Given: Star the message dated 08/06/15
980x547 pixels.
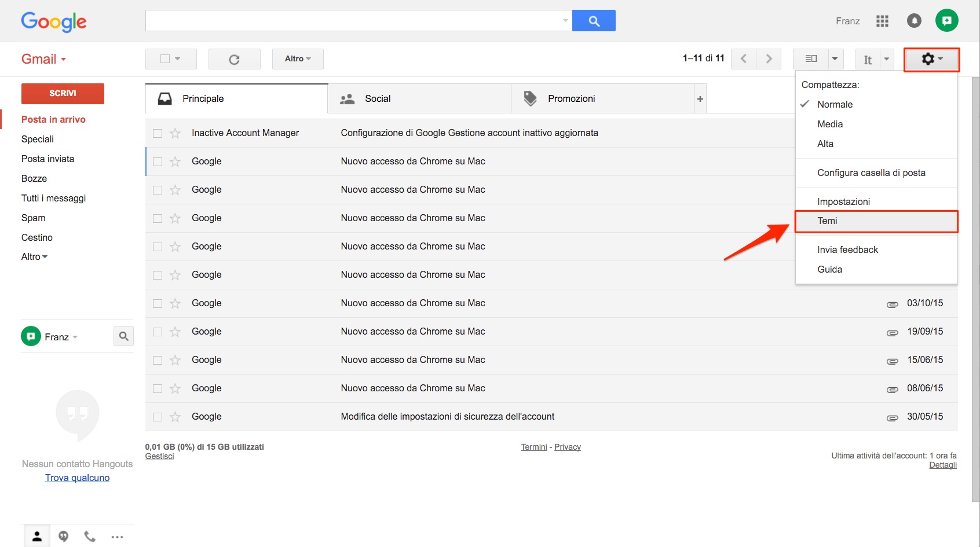Looking at the screenshot, I should [175, 388].
